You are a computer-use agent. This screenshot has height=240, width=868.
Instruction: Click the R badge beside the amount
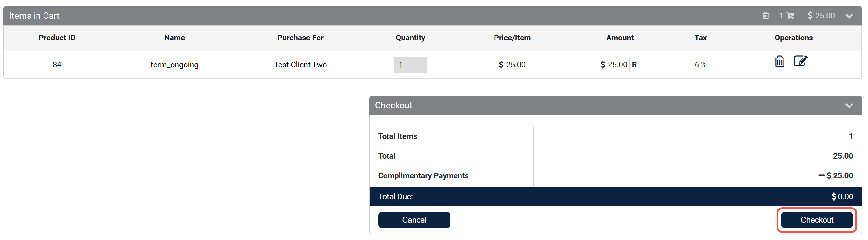click(634, 65)
